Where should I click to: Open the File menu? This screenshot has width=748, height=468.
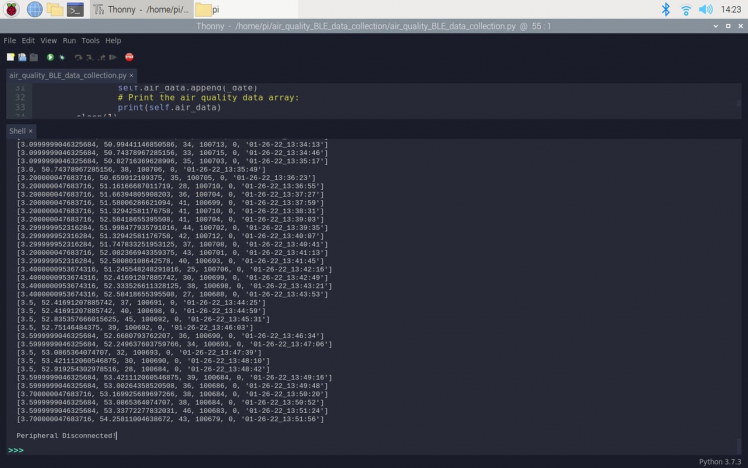tap(10, 41)
